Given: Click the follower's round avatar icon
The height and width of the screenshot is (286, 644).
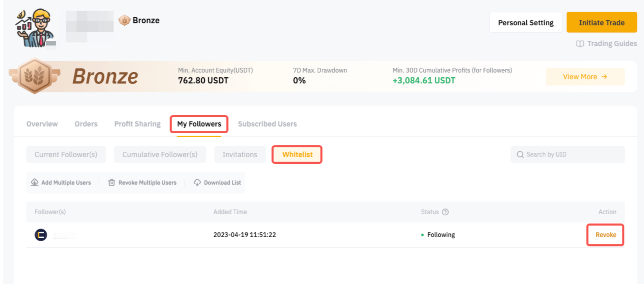Looking at the screenshot, I should pyautogui.click(x=41, y=235).
